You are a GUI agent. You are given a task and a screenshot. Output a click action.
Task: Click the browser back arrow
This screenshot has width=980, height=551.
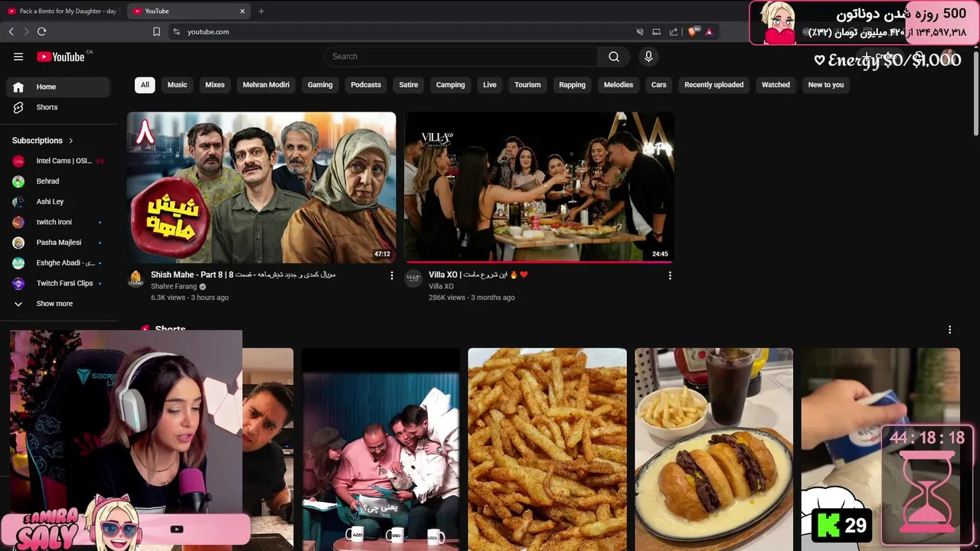pos(11,31)
